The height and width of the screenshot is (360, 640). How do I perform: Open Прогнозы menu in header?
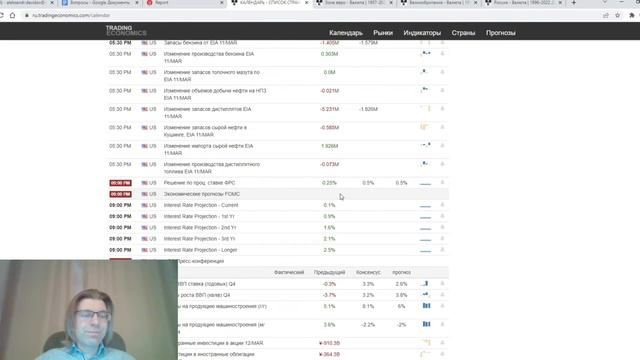click(x=500, y=33)
